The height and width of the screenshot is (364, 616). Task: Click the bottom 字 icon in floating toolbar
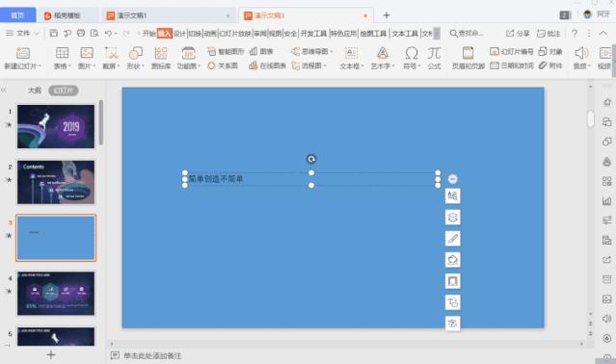pos(452,324)
